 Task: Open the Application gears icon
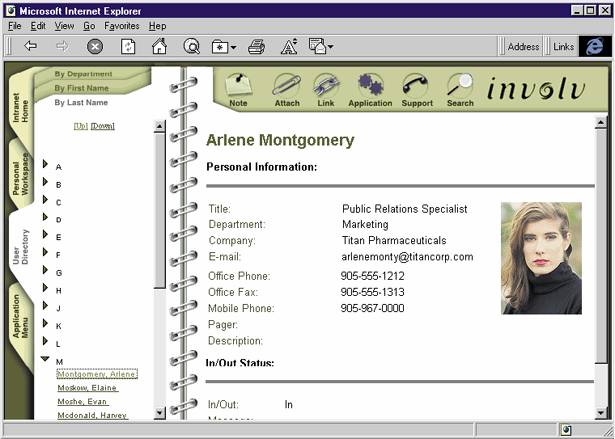point(370,88)
